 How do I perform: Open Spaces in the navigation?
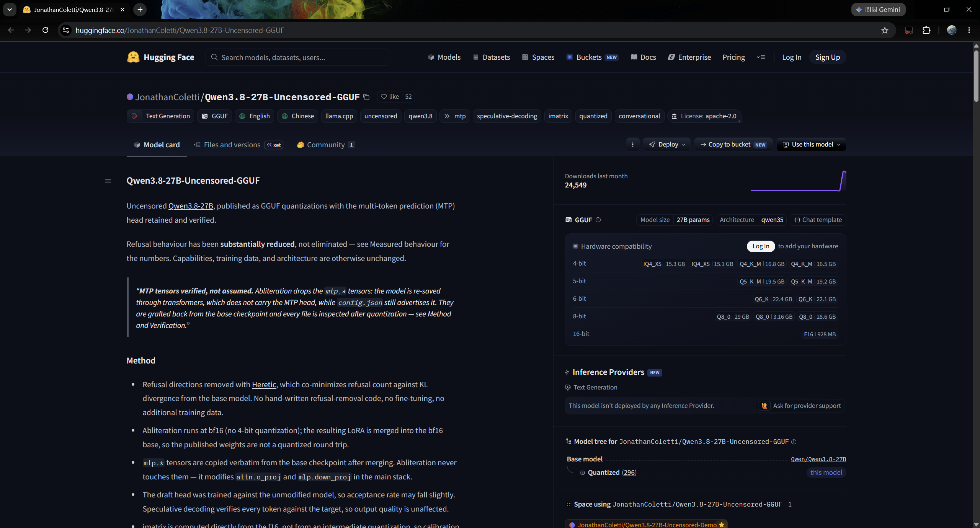pyautogui.click(x=538, y=57)
